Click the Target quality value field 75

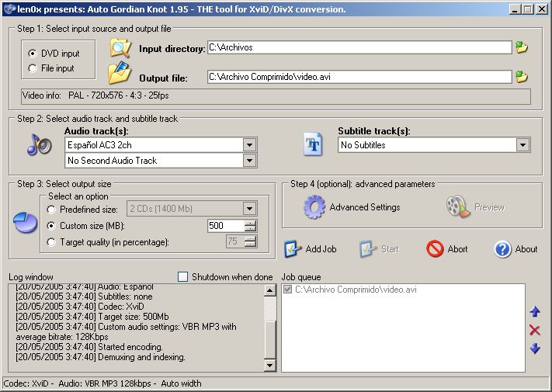tap(234, 241)
